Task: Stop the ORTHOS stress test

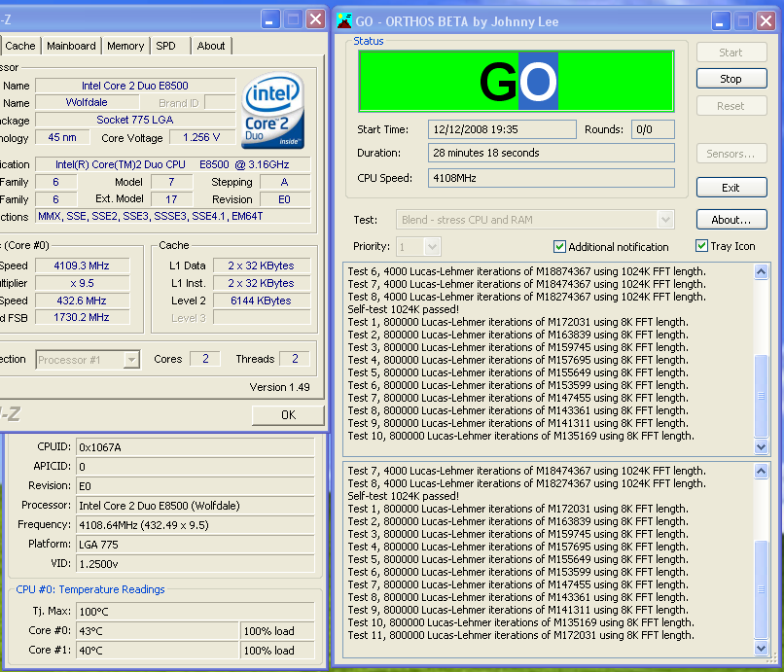Action: point(731,79)
